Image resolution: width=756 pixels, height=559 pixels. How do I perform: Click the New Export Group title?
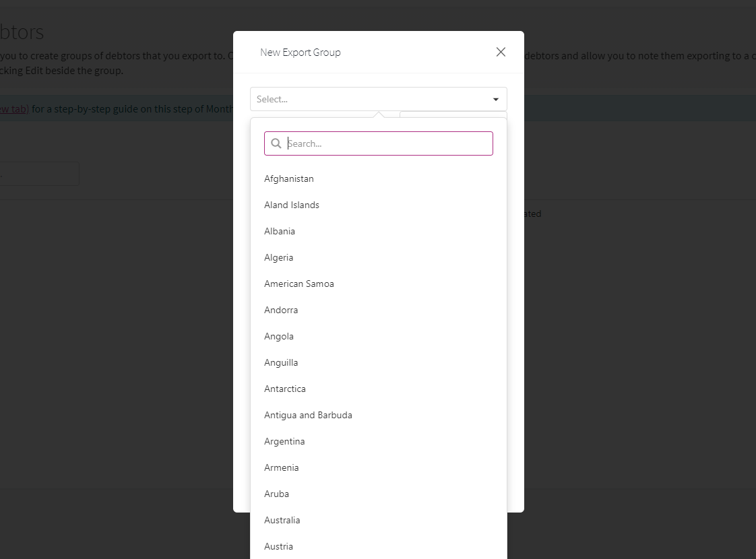[301, 53]
